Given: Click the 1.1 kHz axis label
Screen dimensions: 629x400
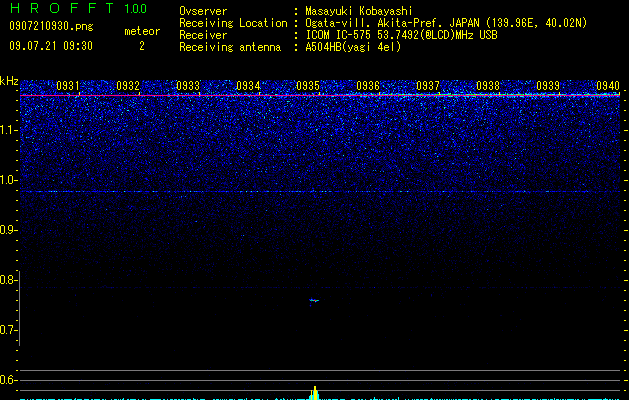Looking at the screenshot, I should [x=9, y=130].
